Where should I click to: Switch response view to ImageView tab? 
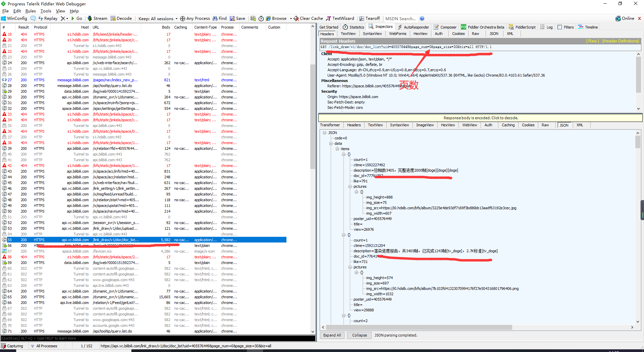425,125
